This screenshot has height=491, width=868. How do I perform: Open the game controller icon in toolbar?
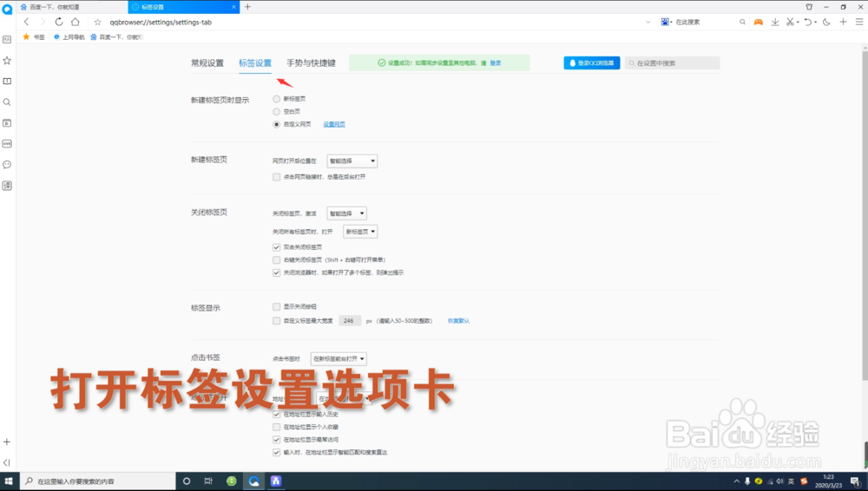pyautogui.click(x=758, y=23)
